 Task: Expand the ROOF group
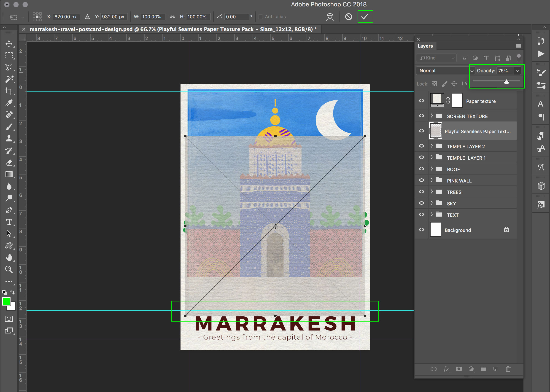pos(432,169)
